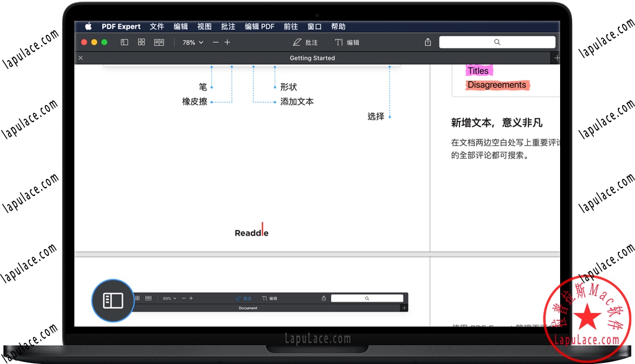635x364 pixels.
Task: Open the PDF Expert application menu
Action: pyautogui.click(x=121, y=27)
